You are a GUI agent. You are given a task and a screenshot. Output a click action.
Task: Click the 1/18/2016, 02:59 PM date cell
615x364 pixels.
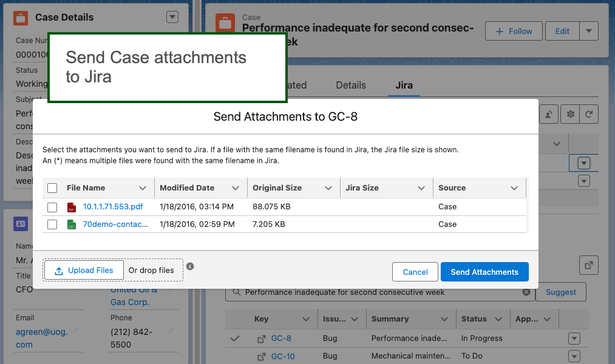pos(197,224)
